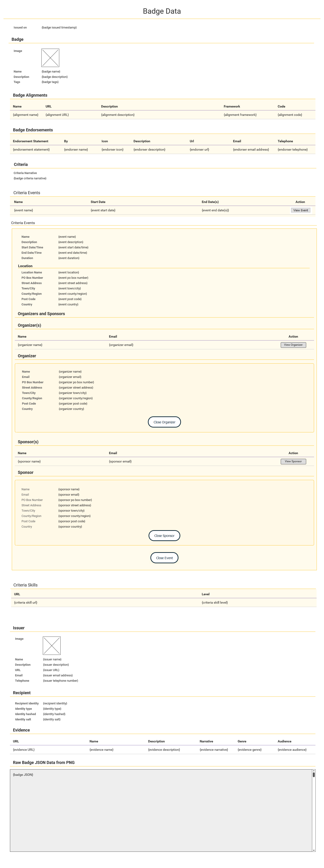Click the {endorser url} cell
324x868 pixels.
199,150
